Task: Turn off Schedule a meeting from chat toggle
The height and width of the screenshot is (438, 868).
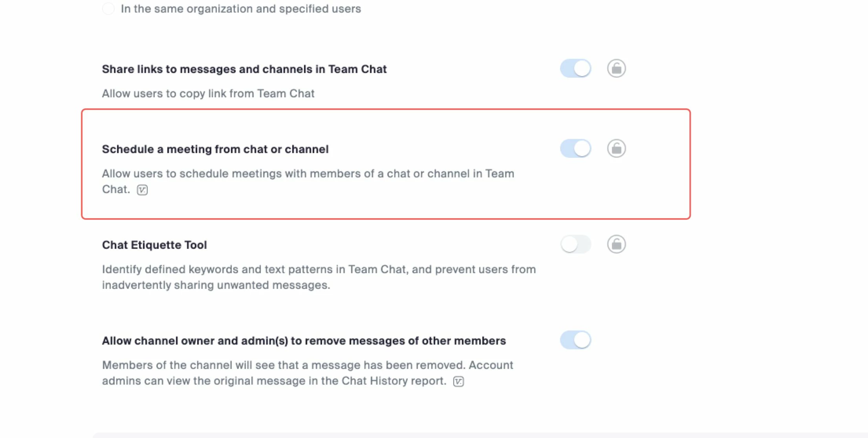Action: click(575, 149)
